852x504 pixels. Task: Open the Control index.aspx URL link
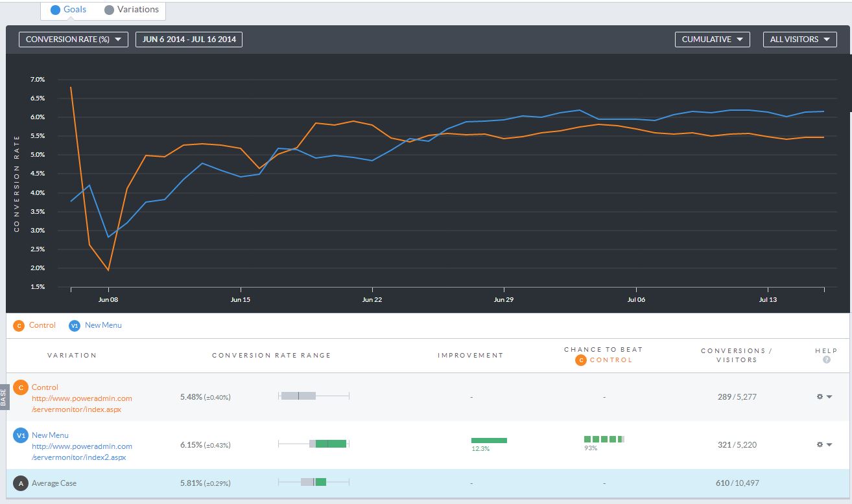(x=82, y=404)
